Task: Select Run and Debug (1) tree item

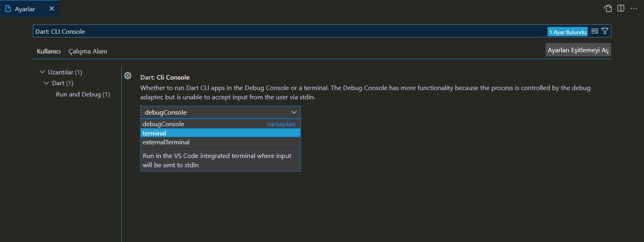Action: [x=83, y=94]
